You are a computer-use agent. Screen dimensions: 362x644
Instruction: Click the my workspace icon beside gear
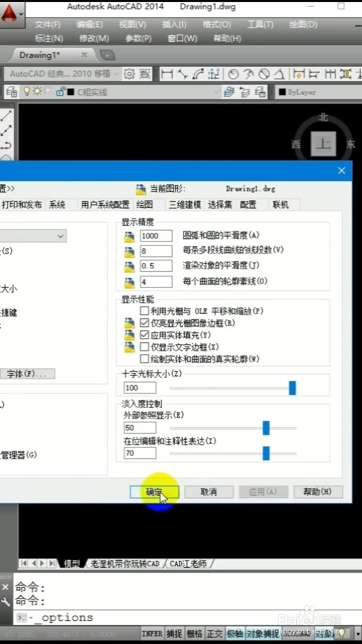[145, 74]
